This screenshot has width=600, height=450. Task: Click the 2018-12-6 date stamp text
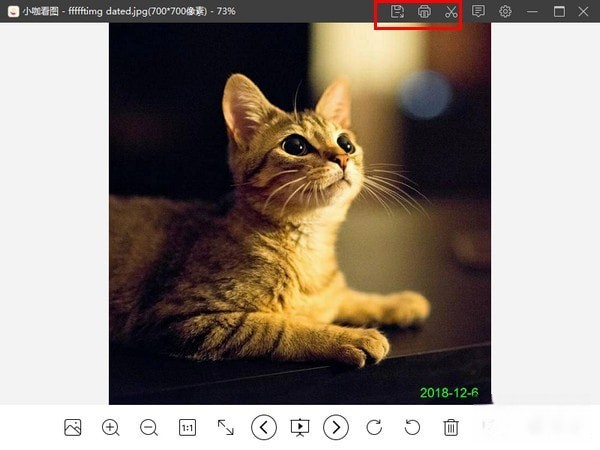click(x=449, y=393)
